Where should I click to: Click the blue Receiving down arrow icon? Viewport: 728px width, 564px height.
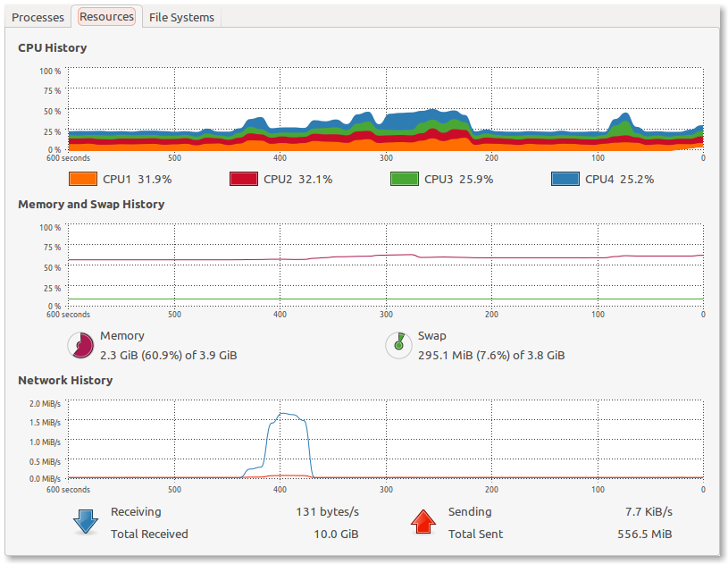[86, 521]
